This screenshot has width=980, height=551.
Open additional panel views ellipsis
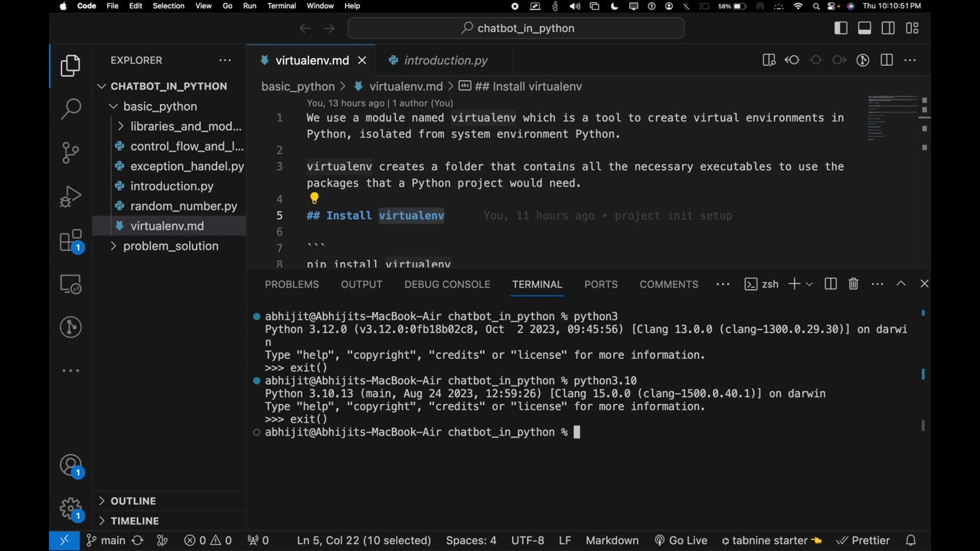pos(723,284)
